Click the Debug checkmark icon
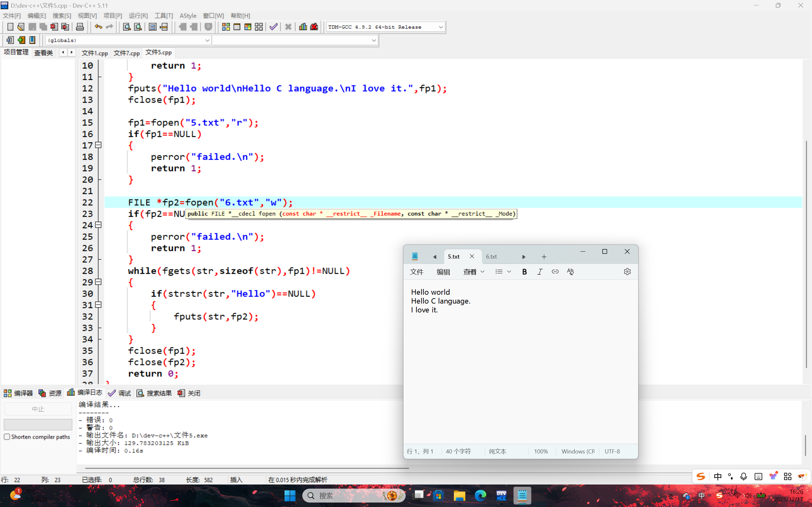The width and height of the screenshot is (812, 507). pos(273,27)
